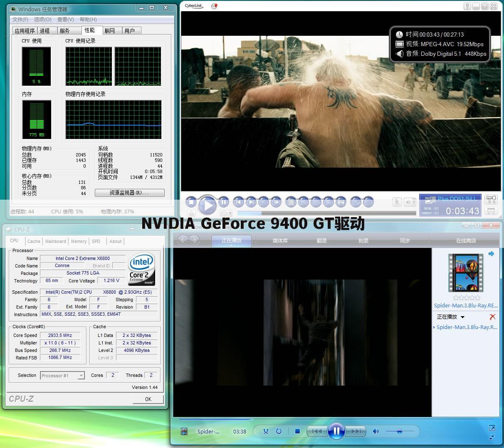The height and width of the screenshot is (448, 504).
Task: Toggle repeat in Windows Media Player
Action: (x=279, y=431)
